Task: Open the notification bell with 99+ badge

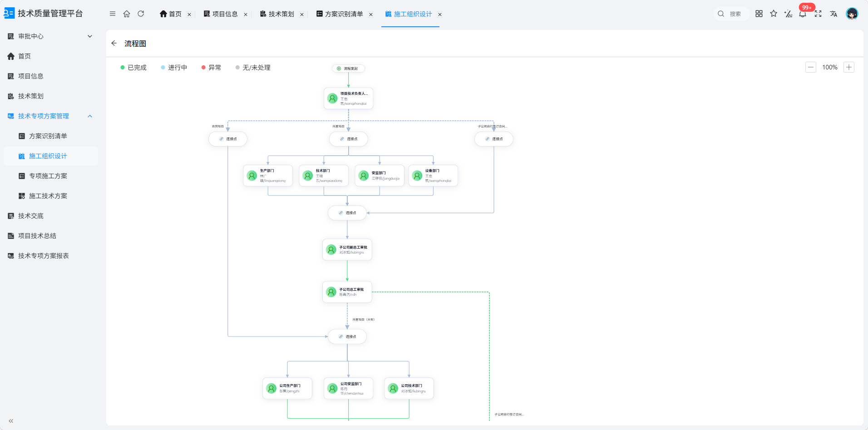Action: (x=803, y=14)
